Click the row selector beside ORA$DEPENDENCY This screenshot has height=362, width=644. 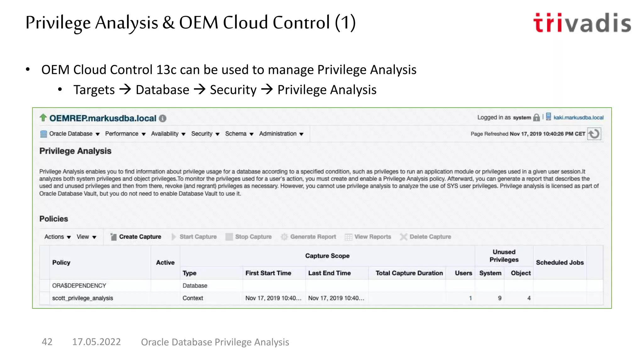pyautogui.click(x=45, y=286)
